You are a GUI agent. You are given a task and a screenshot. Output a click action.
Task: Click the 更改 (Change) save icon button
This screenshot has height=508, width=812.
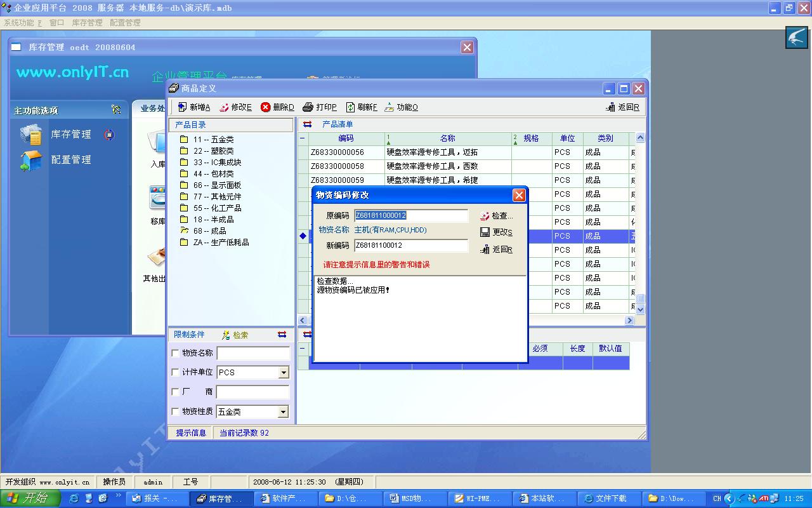pos(485,232)
